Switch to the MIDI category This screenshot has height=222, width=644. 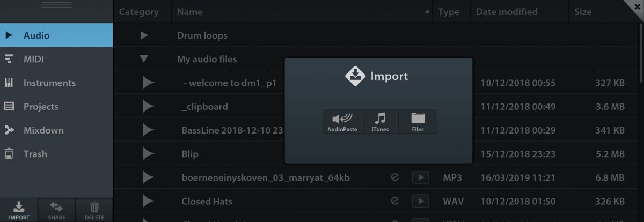click(x=33, y=59)
